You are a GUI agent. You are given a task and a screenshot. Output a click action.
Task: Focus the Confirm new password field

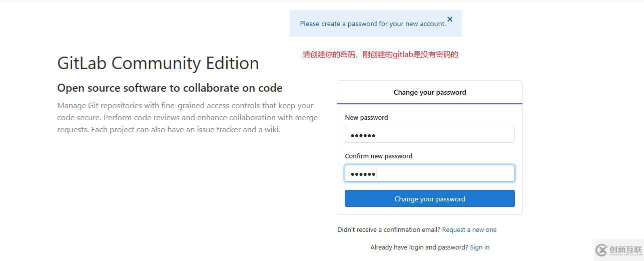click(x=429, y=173)
